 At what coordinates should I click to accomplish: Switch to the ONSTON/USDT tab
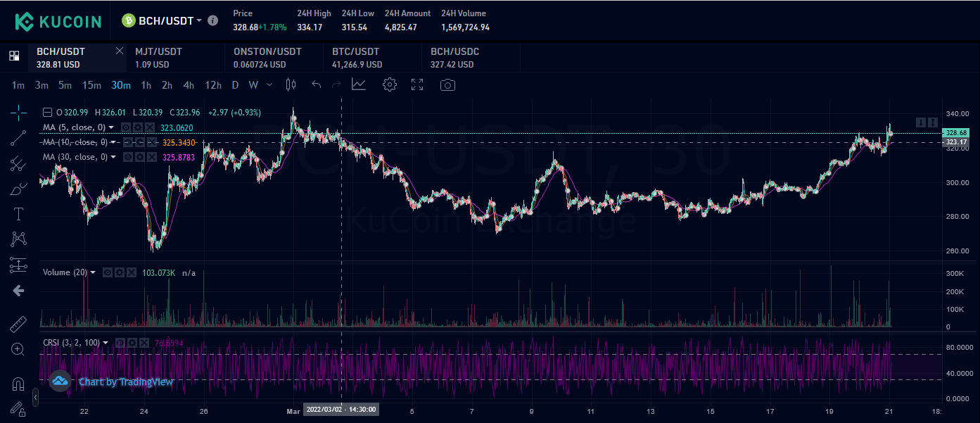point(275,58)
